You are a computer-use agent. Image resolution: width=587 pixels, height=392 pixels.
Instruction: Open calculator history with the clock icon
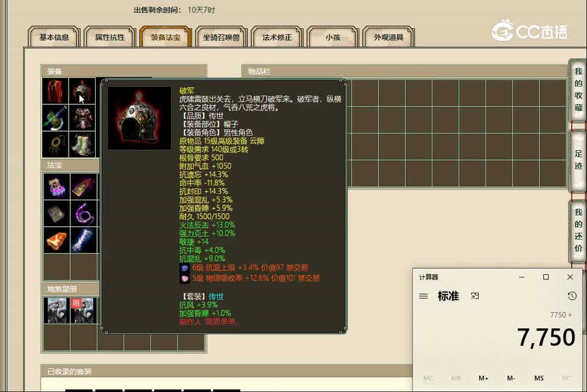(x=571, y=296)
